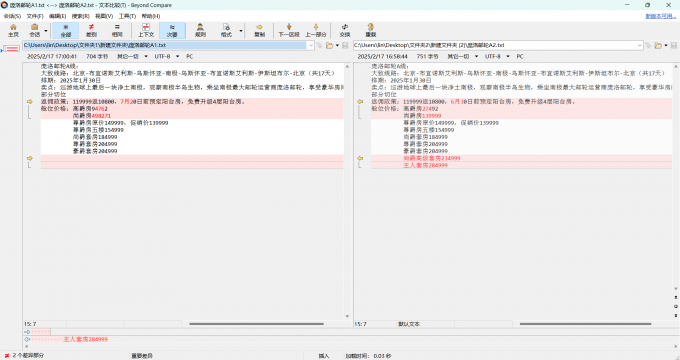Open the 规则 rules dialog
This screenshot has height=360, width=680.
point(200,30)
